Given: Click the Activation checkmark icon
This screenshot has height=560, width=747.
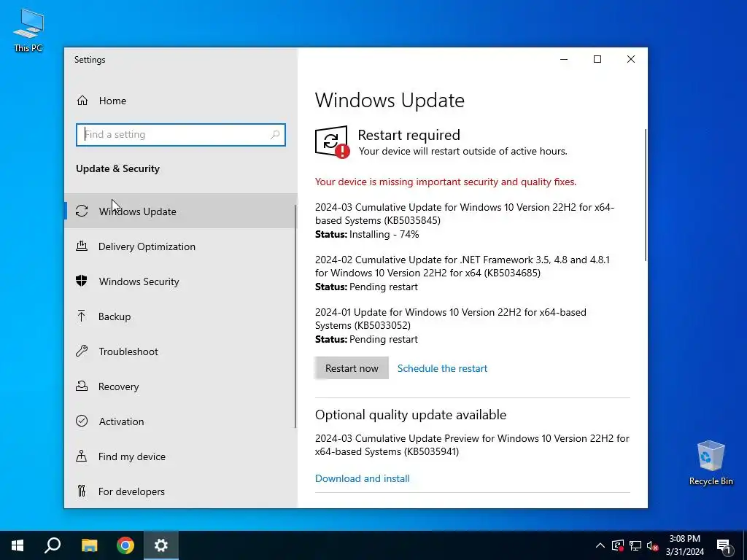Looking at the screenshot, I should [82, 421].
